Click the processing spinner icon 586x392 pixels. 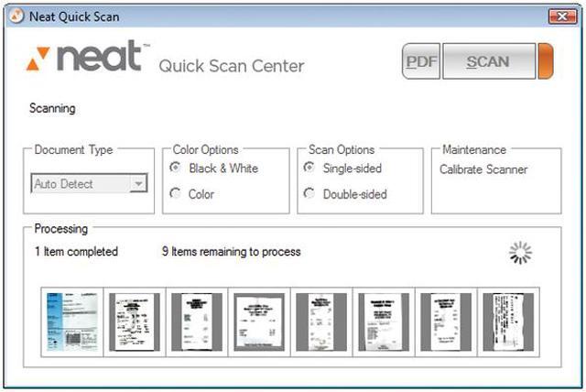tap(520, 253)
